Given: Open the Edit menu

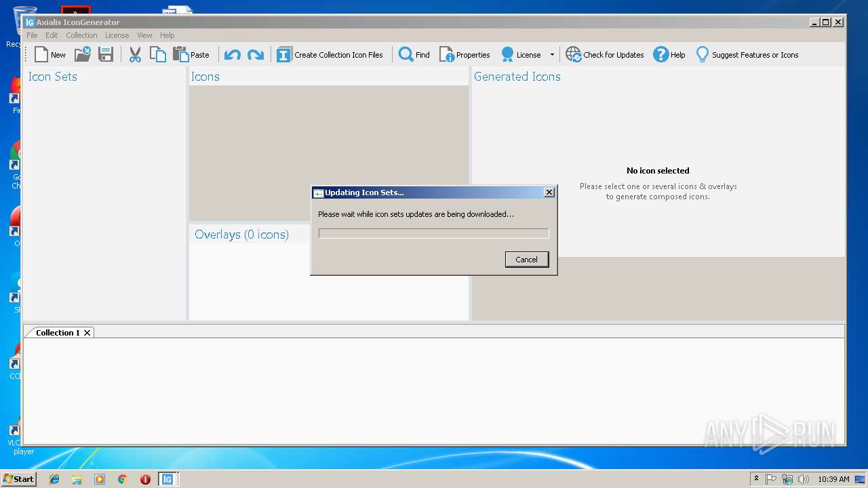Looking at the screenshot, I should [52, 35].
